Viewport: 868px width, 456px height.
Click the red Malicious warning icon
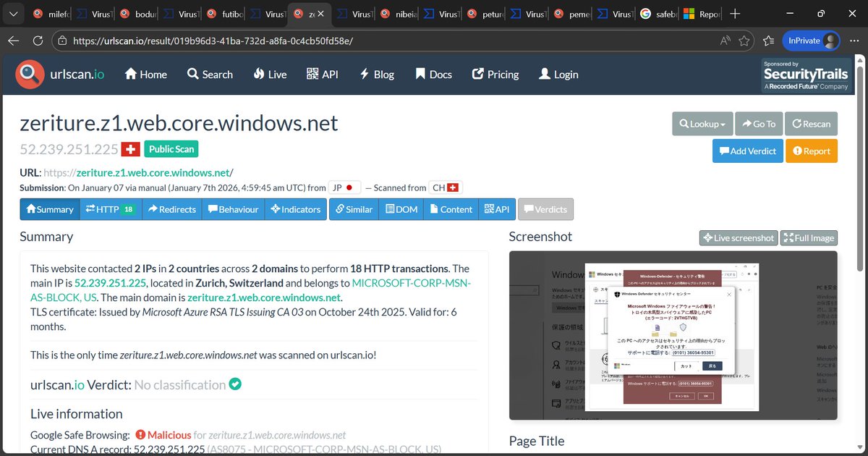click(x=140, y=435)
